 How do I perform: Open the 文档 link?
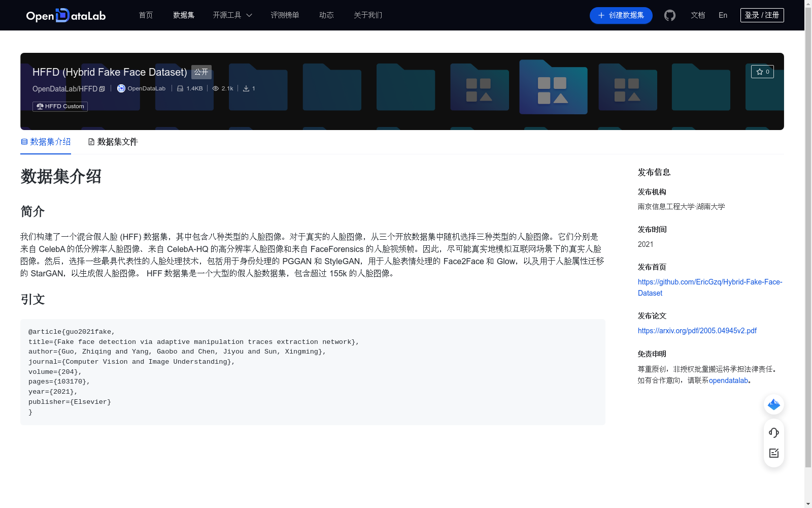tap(698, 15)
